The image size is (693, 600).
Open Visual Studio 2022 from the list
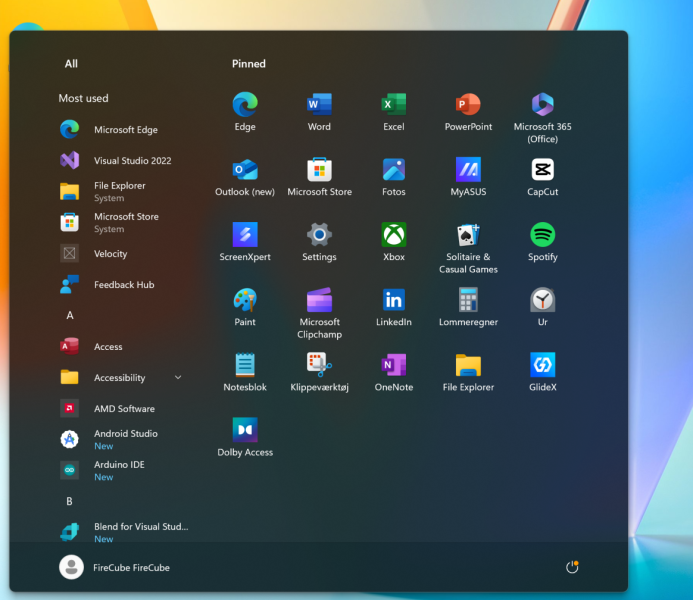(123, 160)
